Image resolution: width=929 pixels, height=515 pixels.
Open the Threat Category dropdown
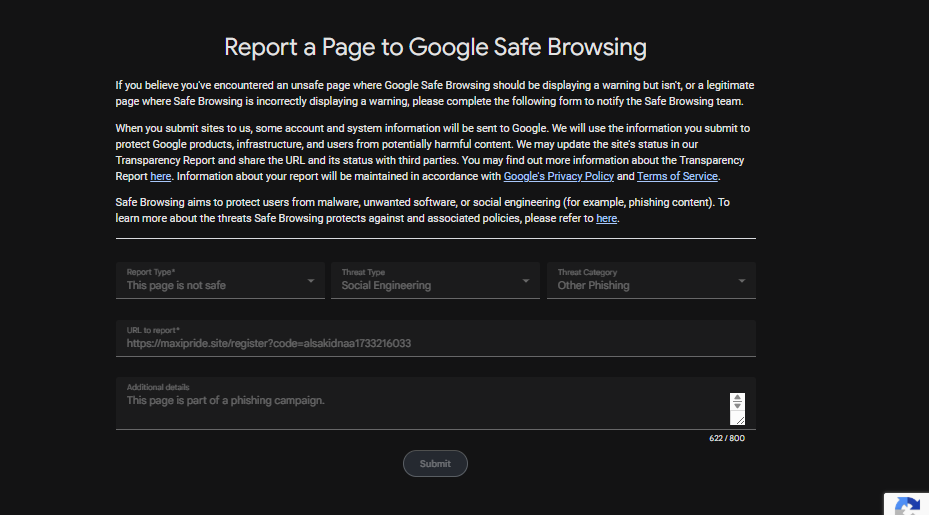(x=651, y=280)
